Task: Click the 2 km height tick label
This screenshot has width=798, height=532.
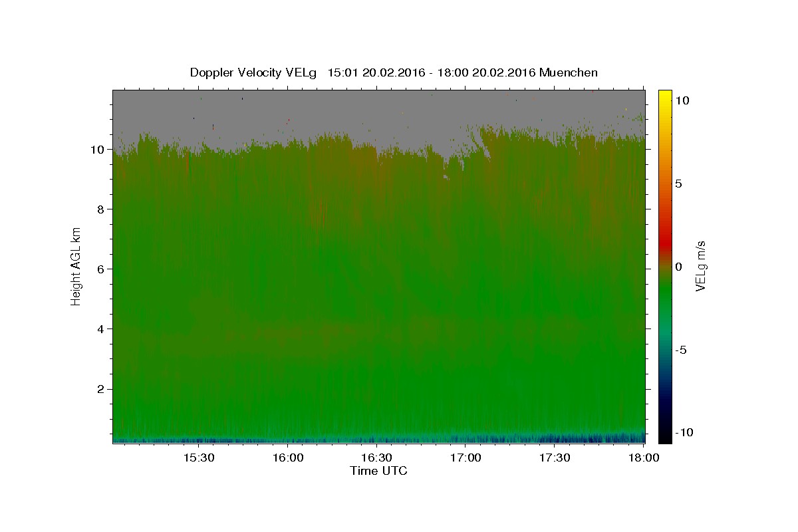Action: coord(102,389)
